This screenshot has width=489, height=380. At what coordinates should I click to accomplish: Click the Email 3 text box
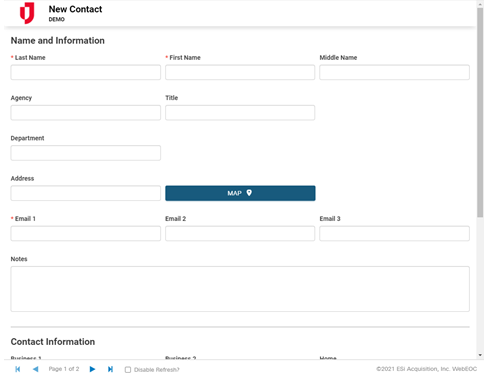394,233
